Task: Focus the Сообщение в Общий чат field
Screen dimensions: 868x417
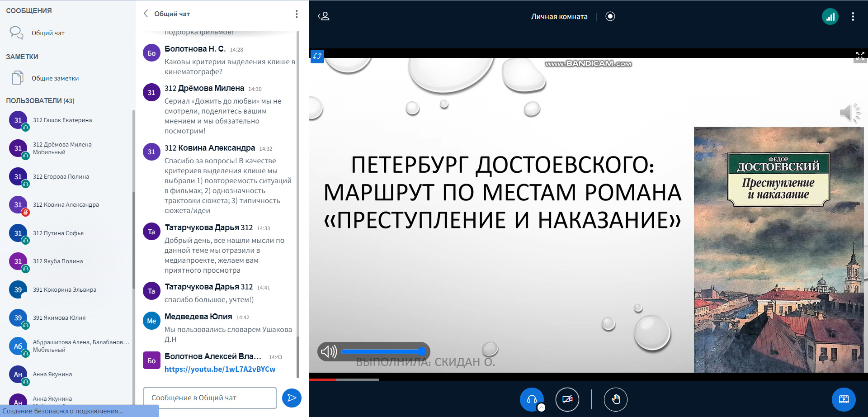Action: coord(210,398)
